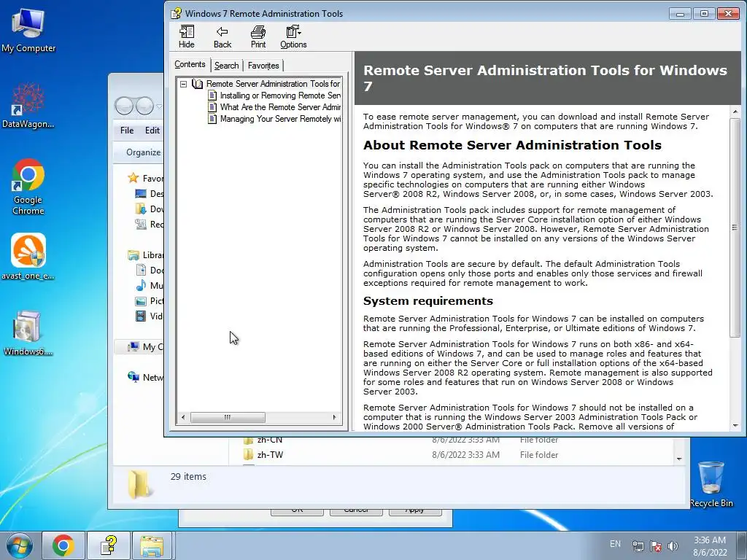Select Network in Explorer sidebar
747x560 pixels.
(x=145, y=378)
